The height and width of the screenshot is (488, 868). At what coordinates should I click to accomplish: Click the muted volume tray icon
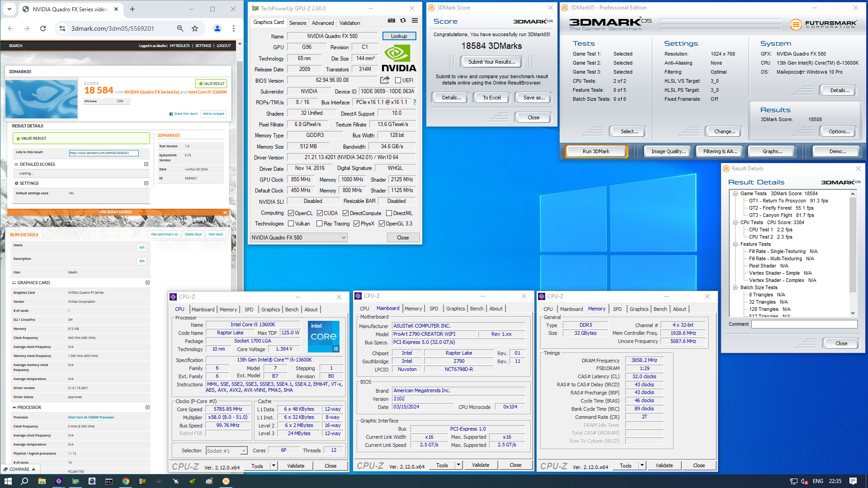tap(804, 481)
